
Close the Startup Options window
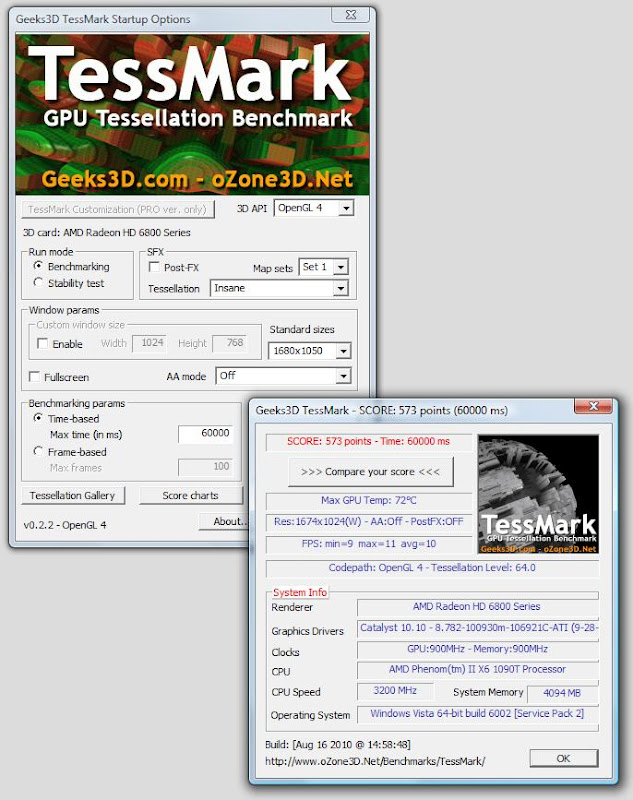(350, 15)
